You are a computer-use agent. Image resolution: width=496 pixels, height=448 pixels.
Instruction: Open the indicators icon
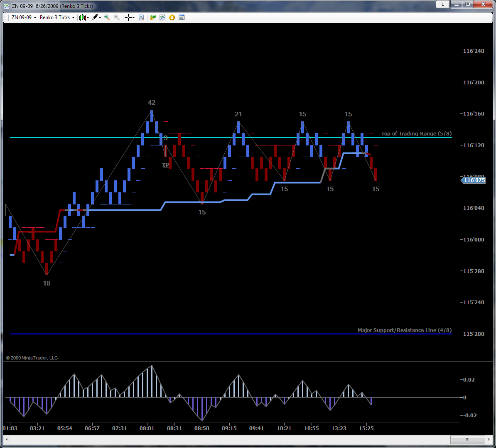click(x=162, y=17)
